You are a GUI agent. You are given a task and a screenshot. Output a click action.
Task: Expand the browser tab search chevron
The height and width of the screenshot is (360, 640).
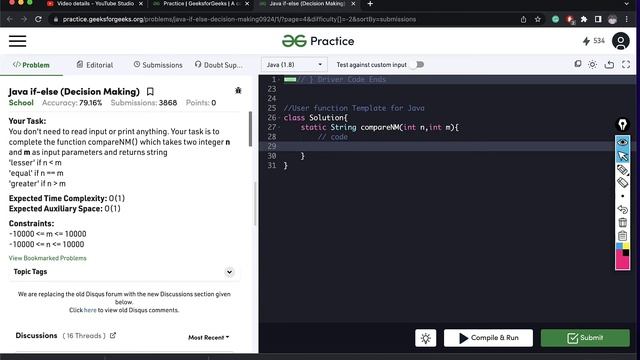[x=627, y=4]
